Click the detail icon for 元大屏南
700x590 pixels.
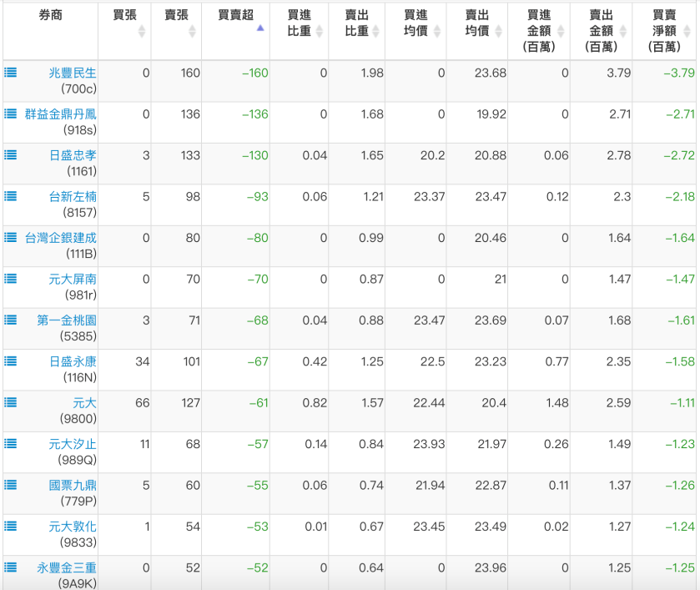(x=10, y=279)
